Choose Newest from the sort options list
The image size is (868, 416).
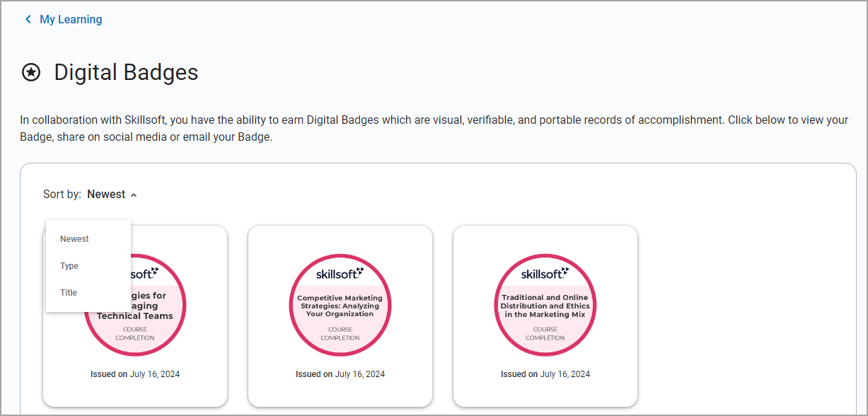(74, 239)
